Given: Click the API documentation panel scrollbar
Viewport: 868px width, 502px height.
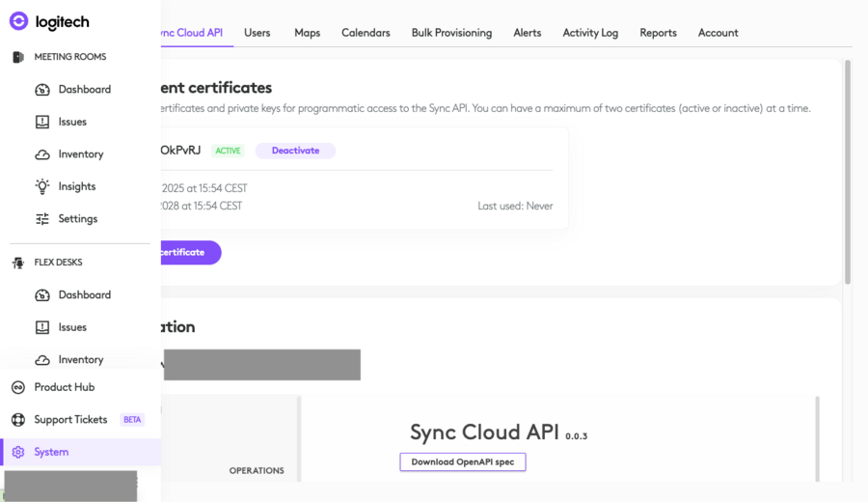Looking at the screenshot, I should pyautogui.click(x=817, y=439).
